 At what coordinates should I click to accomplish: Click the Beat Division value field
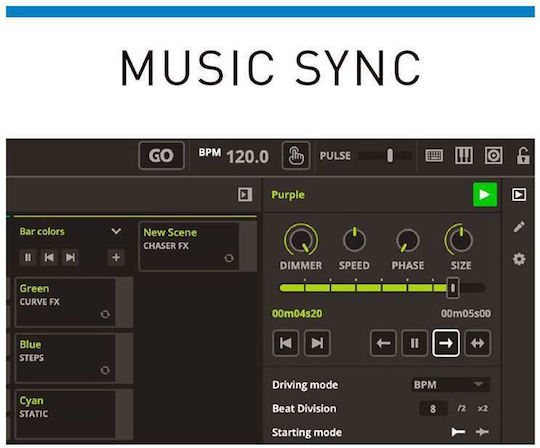tap(433, 408)
